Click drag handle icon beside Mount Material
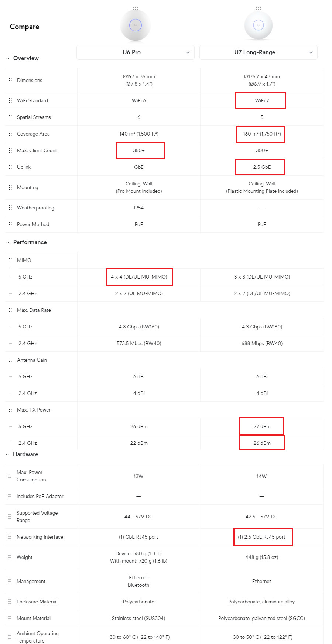This screenshot has width=332, height=644. pos(10,618)
